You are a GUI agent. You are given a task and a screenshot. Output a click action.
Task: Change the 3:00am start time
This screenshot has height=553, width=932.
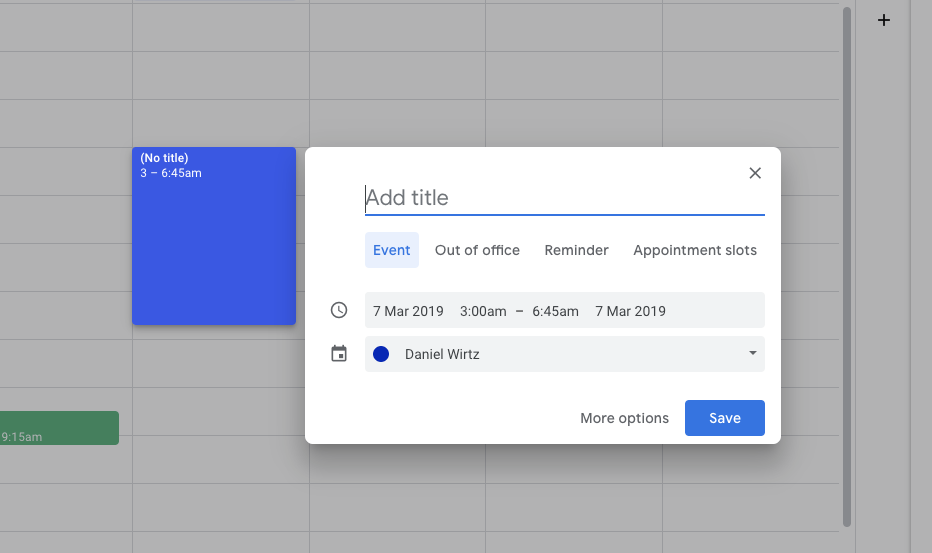tap(483, 311)
